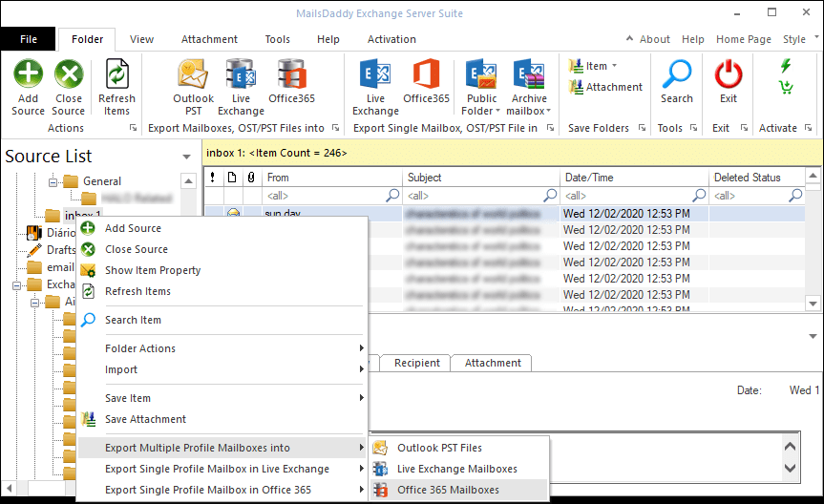Expand the Folder Actions submenu
This screenshot has width=824, height=504.
(x=222, y=348)
